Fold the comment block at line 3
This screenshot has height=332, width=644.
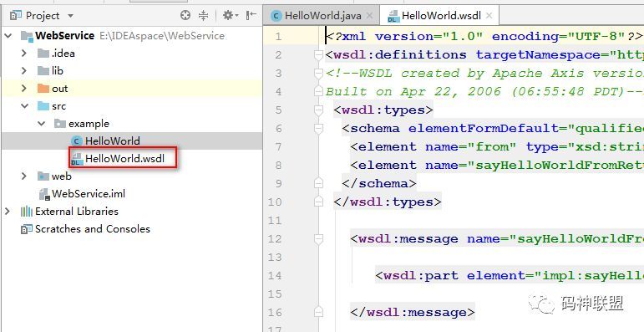[318, 74]
